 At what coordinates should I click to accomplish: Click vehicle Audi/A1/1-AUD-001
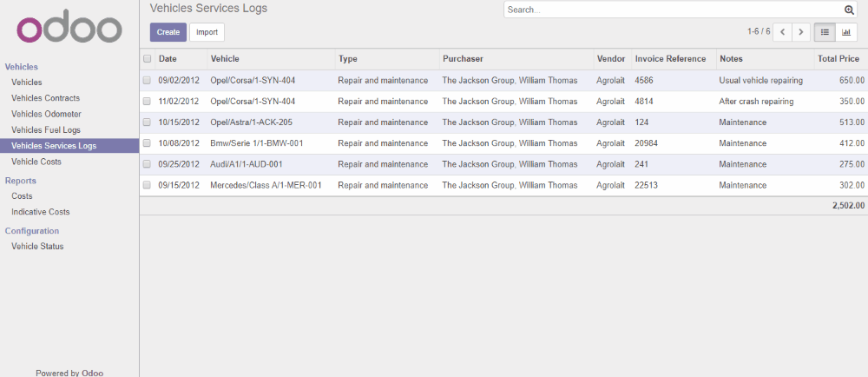point(247,164)
